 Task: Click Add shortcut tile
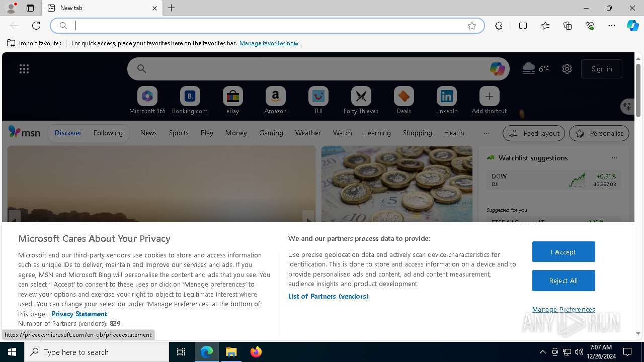coord(489,101)
